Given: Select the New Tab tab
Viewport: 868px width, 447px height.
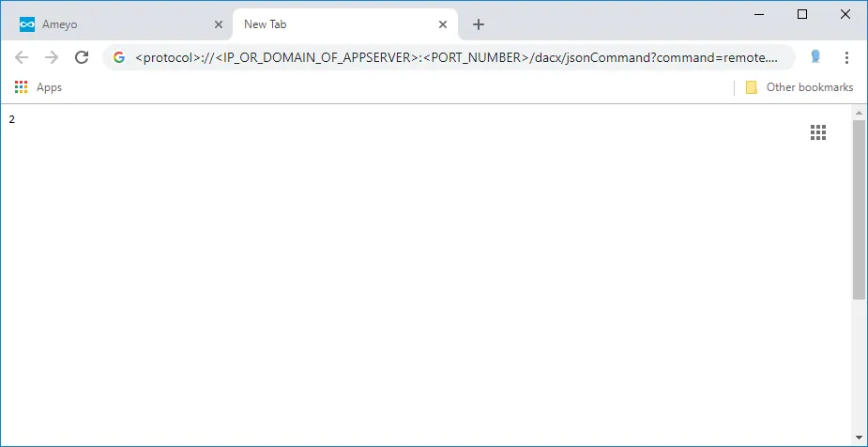Looking at the screenshot, I should (344, 24).
